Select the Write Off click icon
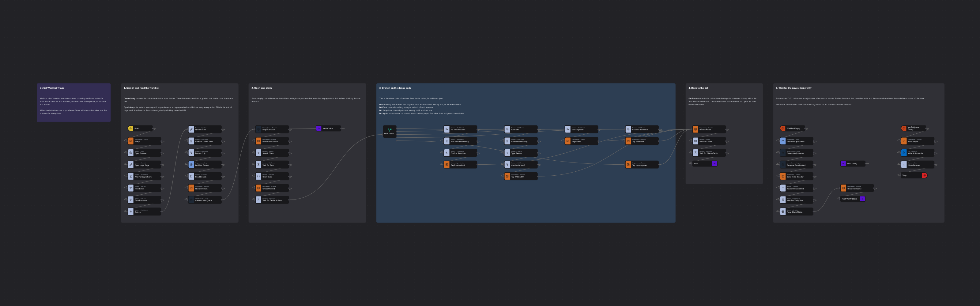Screen dimensions: 980x306 point(507,129)
